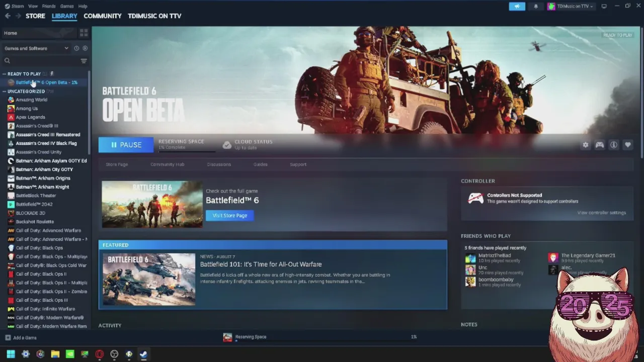644x362 pixels.
Task: Pause the Battlefield 6 download
Action: click(126, 145)
